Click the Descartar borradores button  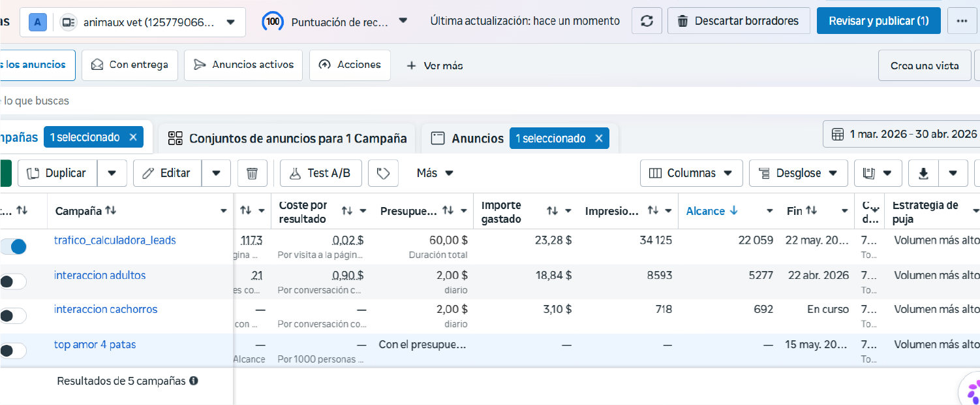point(739,21)
